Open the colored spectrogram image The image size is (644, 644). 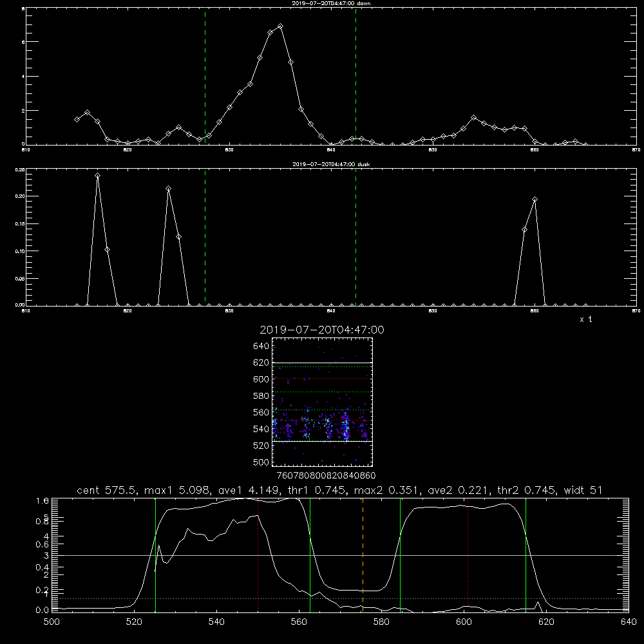coord(322,402)
